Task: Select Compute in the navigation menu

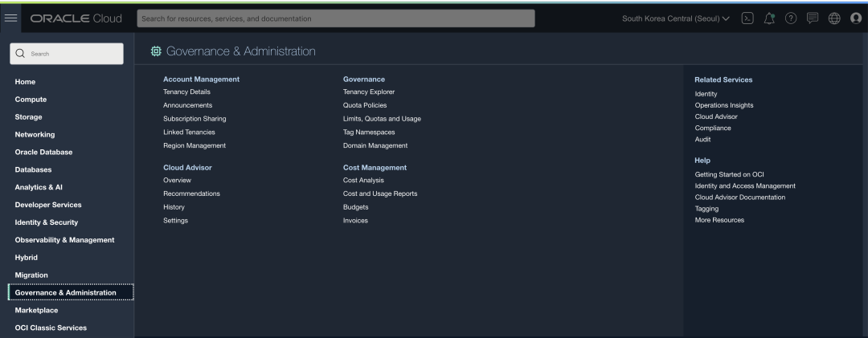Action: coord(31,100)
